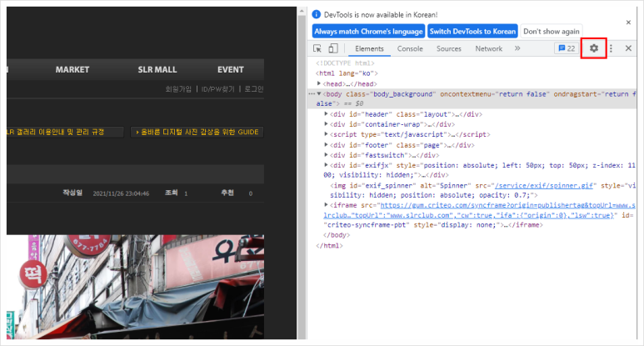
Task: Open the SLR MALL menu
Action: 157,69
